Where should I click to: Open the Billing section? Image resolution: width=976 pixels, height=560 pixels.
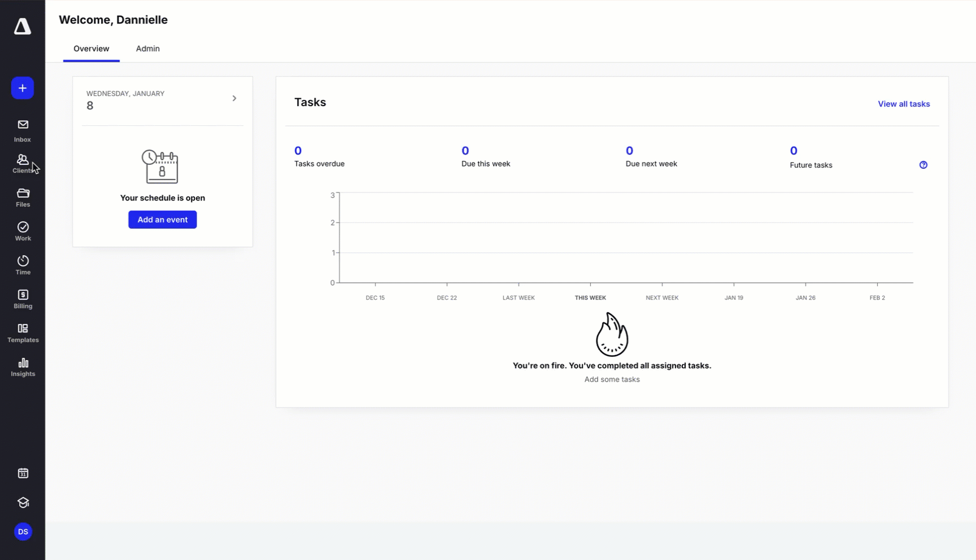pyautogui.click(x=23, y=299)
